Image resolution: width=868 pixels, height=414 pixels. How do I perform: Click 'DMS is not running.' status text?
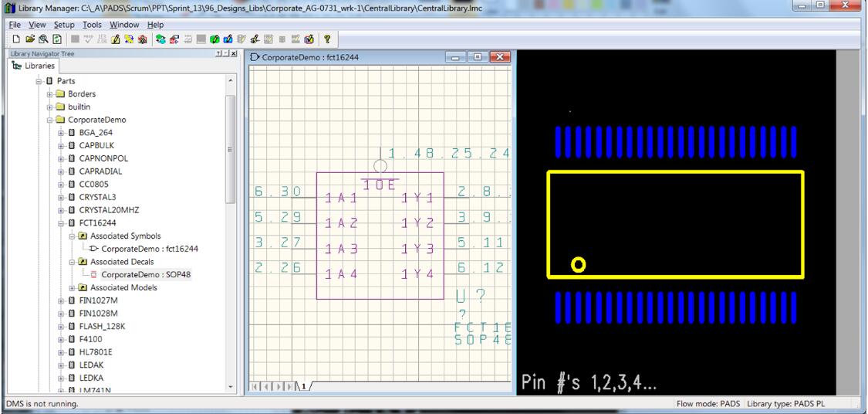[42, 404]
